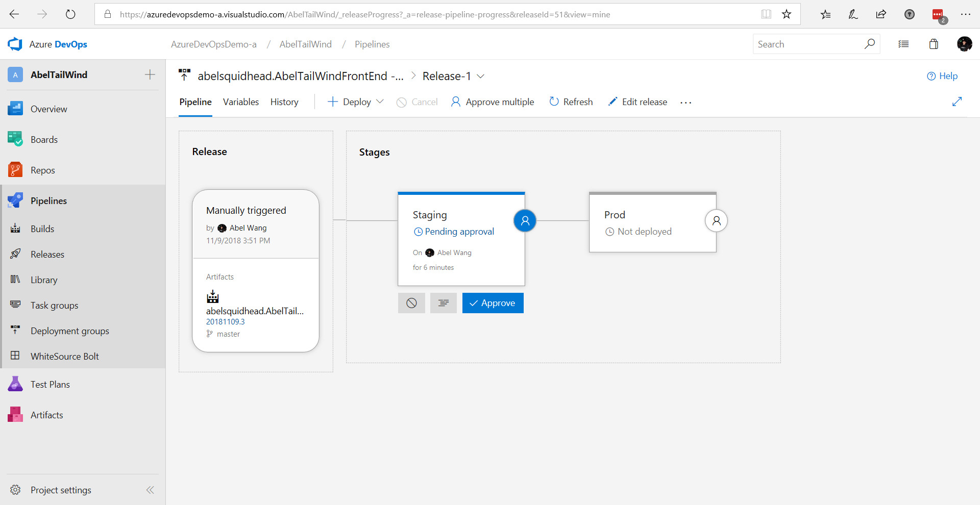Click the browser share icon
This screenshot has height=505, width=980.
[881, 14]
